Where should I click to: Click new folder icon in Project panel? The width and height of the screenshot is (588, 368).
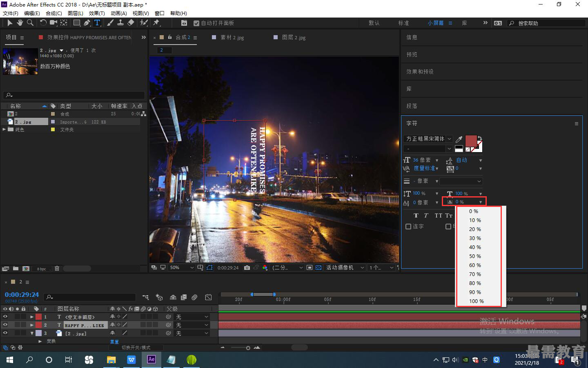[x=16, y=269]
